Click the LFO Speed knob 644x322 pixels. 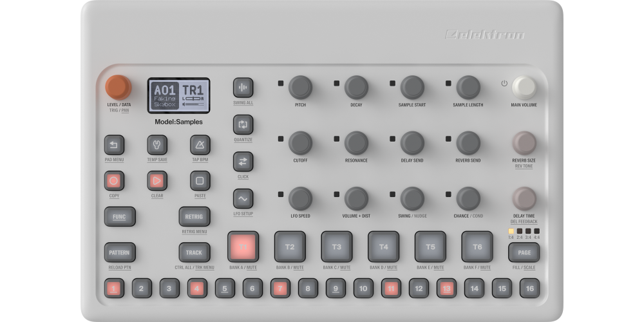coord(300,199)
